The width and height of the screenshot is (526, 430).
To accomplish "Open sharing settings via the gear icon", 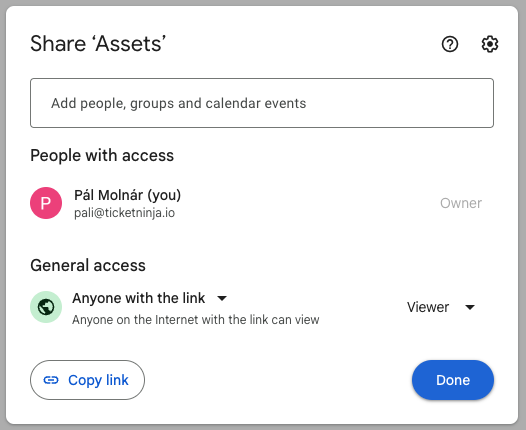I will click(x=490, y=44).
